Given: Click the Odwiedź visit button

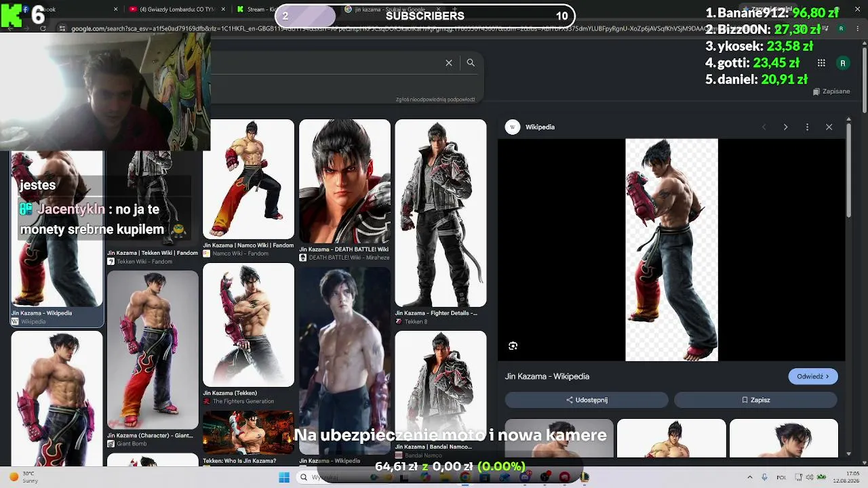Looking at the screenshot, I should coord(813,376).
